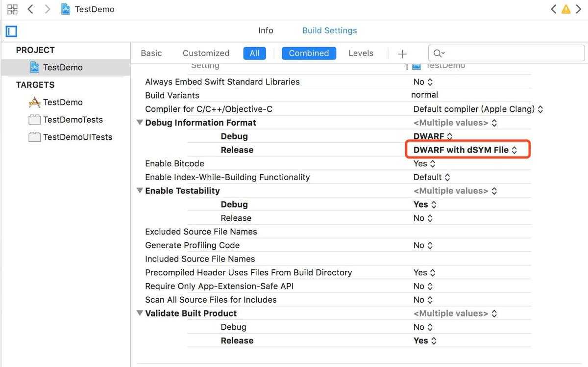This screenshot has width=588, height=367.
Task: Click the related items grid icon
Action: pos(12,9)
